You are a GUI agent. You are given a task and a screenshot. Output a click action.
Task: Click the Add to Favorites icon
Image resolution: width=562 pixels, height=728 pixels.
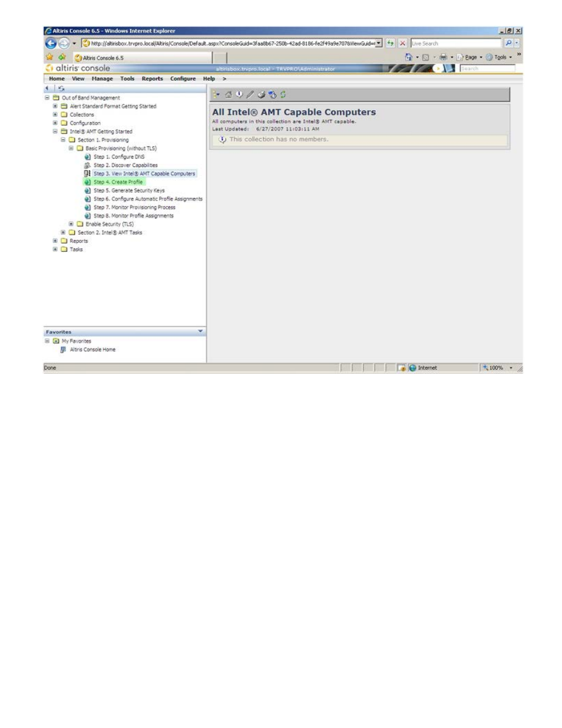(x=61, y=57)
